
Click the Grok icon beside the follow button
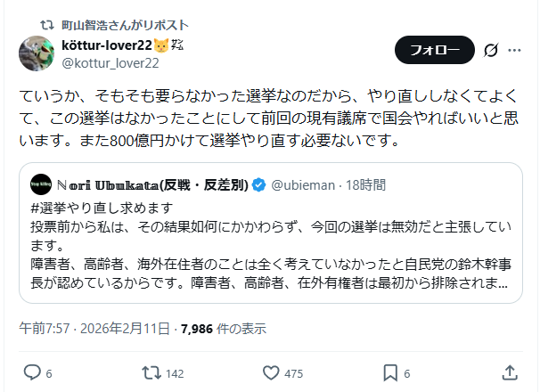[x=488, y=50]
